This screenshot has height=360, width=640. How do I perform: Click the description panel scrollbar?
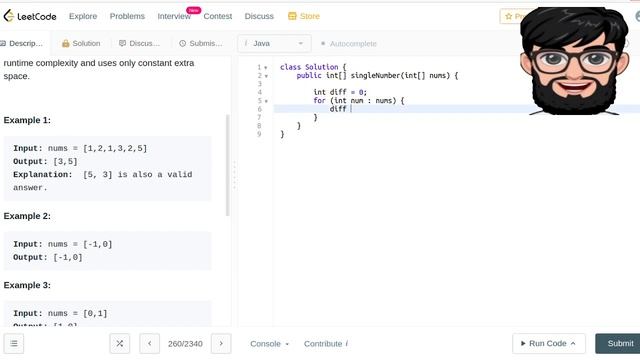[227, 165]
